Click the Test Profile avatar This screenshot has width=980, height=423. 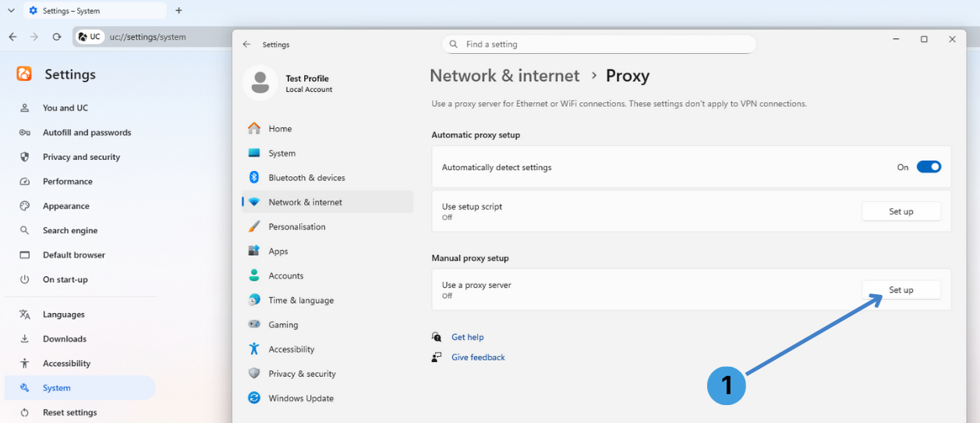coord(260,83)
